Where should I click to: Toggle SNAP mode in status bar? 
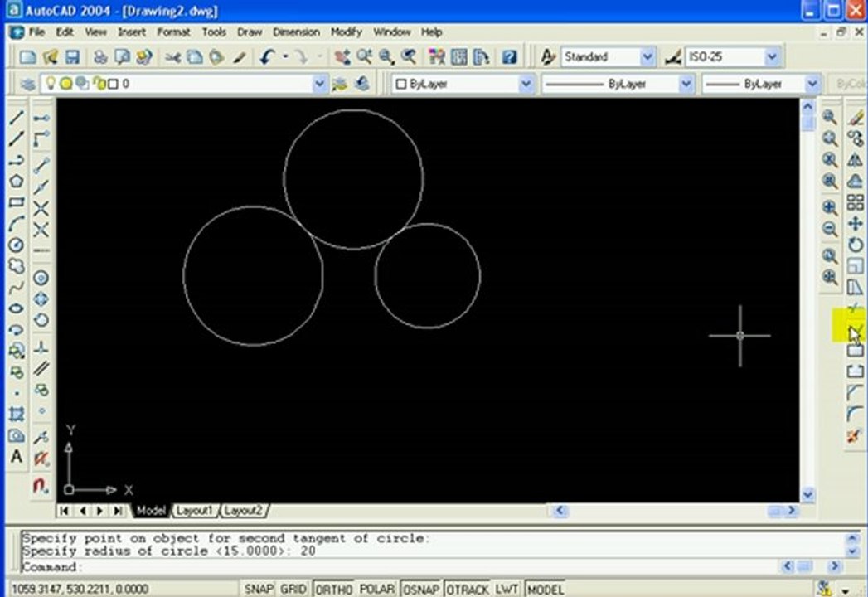click(x=259, y=589)
